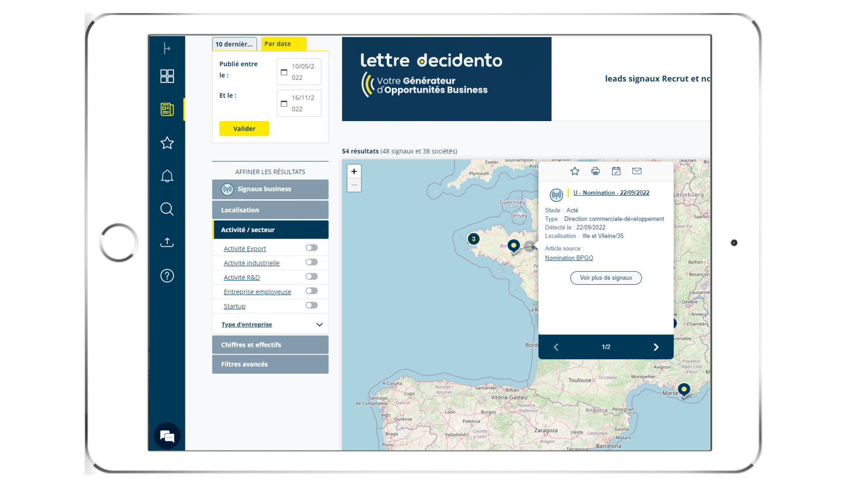Open search magnifier in sidebar
This screenshot has width=868, height=488.
pos(167,209)
